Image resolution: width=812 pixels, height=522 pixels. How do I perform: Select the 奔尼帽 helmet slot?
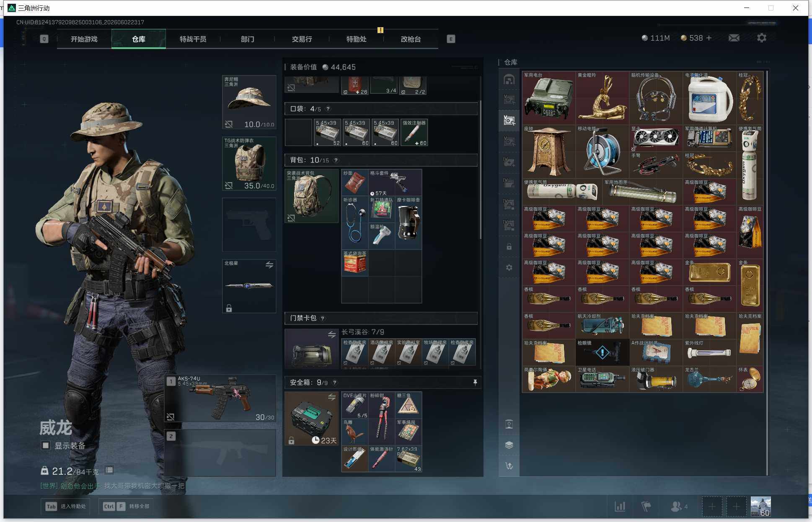click(x=249, y=102)
